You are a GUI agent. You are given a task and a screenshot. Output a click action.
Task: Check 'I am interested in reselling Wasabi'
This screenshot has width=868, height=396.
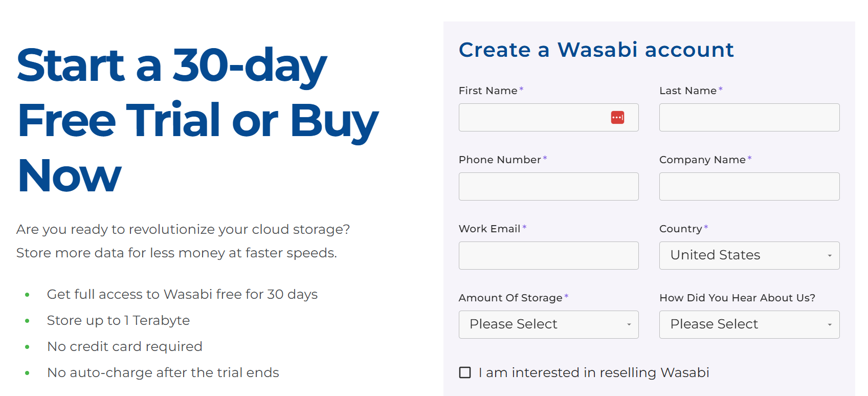tap(464, 372)
